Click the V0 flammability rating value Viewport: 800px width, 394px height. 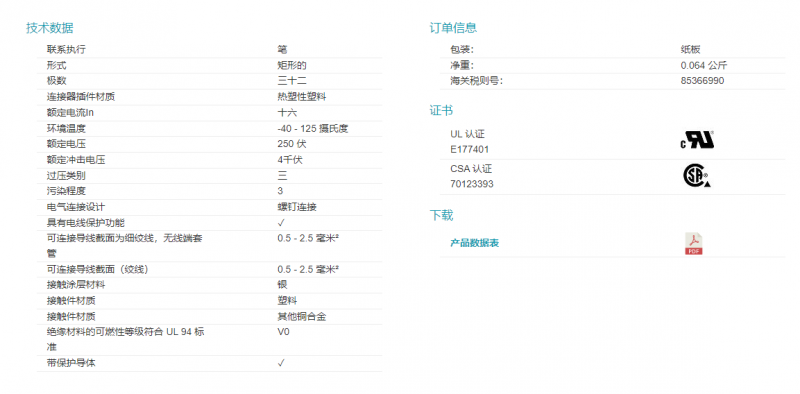click(x=284, y=332)
